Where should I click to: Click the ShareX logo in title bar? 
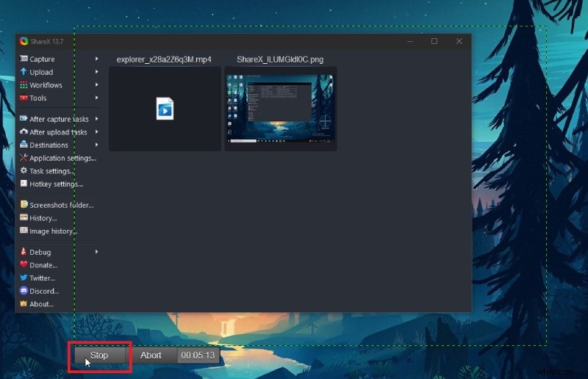24,41
